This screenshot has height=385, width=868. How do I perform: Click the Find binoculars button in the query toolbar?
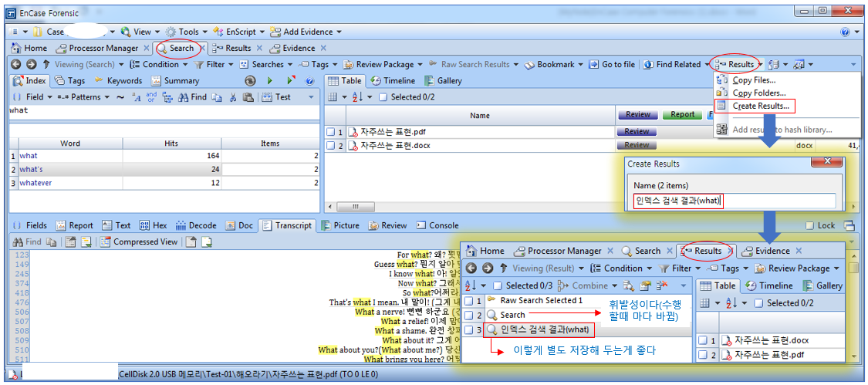[x=192, y=97]
